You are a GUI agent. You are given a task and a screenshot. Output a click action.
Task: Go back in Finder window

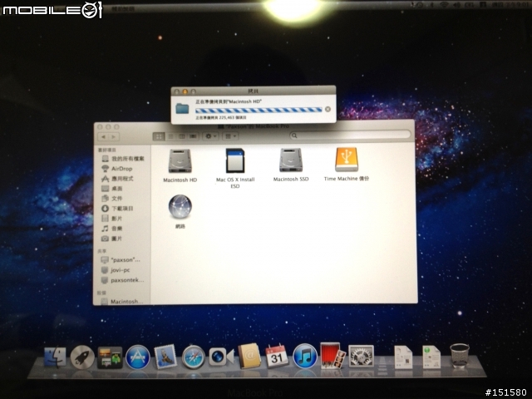tap(103, 136)
